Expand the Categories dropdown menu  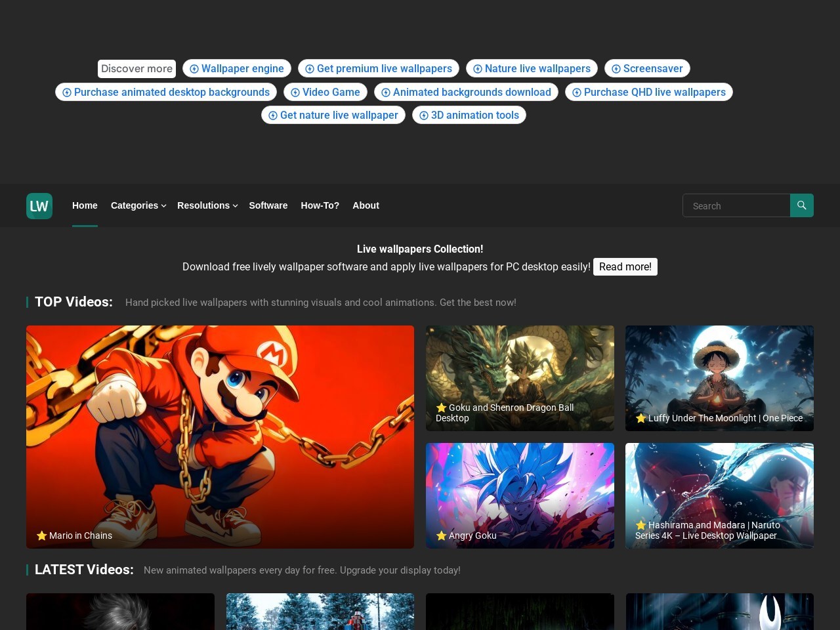[x=138, y=205]
